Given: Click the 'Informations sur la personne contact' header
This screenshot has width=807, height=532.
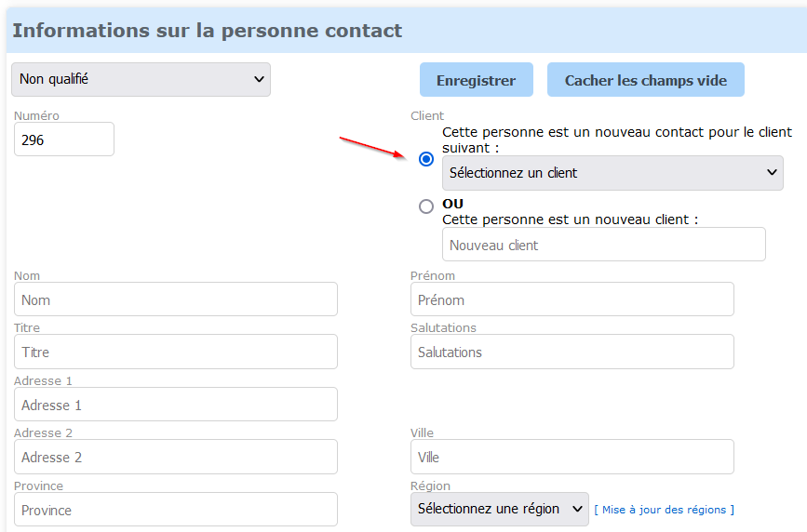Looking at the screenshot, I should [208, 31].
